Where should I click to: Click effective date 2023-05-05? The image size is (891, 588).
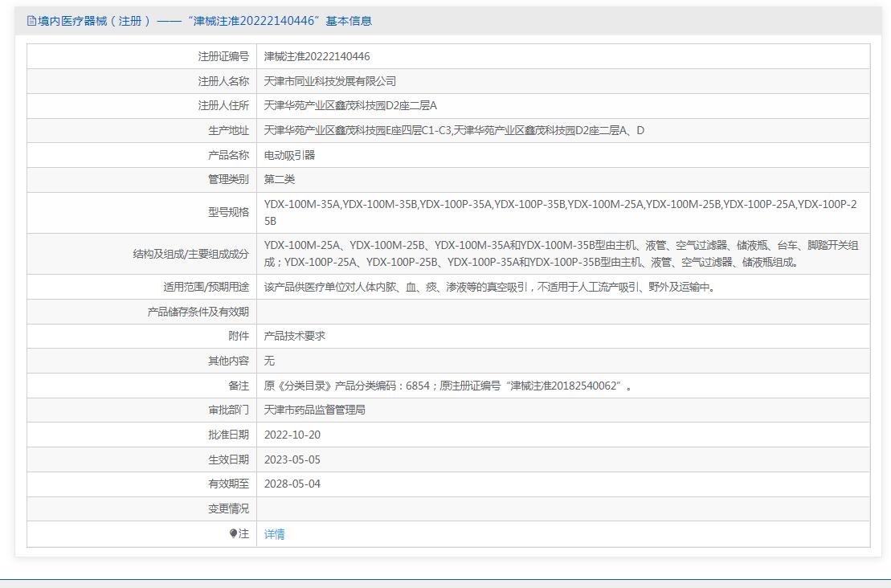pyautogui.click(x=292, y=459)
